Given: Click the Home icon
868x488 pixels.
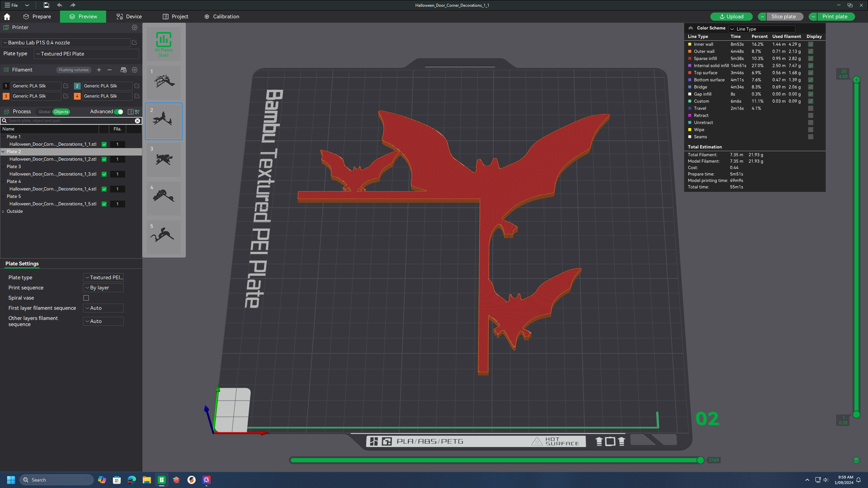Looking at the screenshot, I should coord(7,17).
